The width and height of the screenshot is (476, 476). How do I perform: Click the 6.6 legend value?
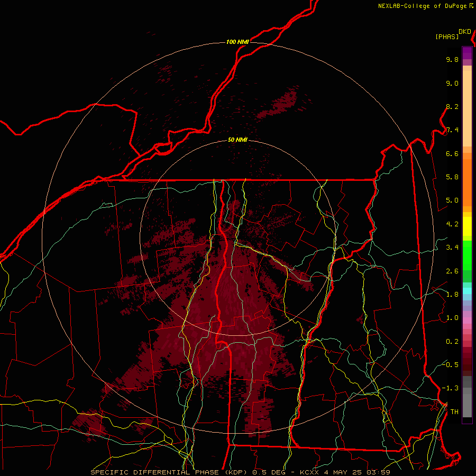452,153
